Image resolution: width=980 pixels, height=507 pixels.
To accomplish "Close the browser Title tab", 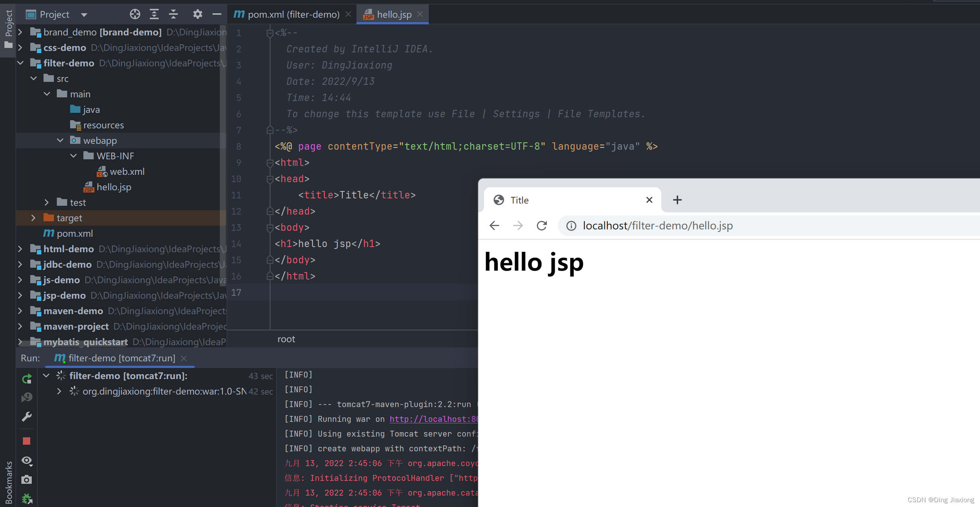I will (649, 200).
